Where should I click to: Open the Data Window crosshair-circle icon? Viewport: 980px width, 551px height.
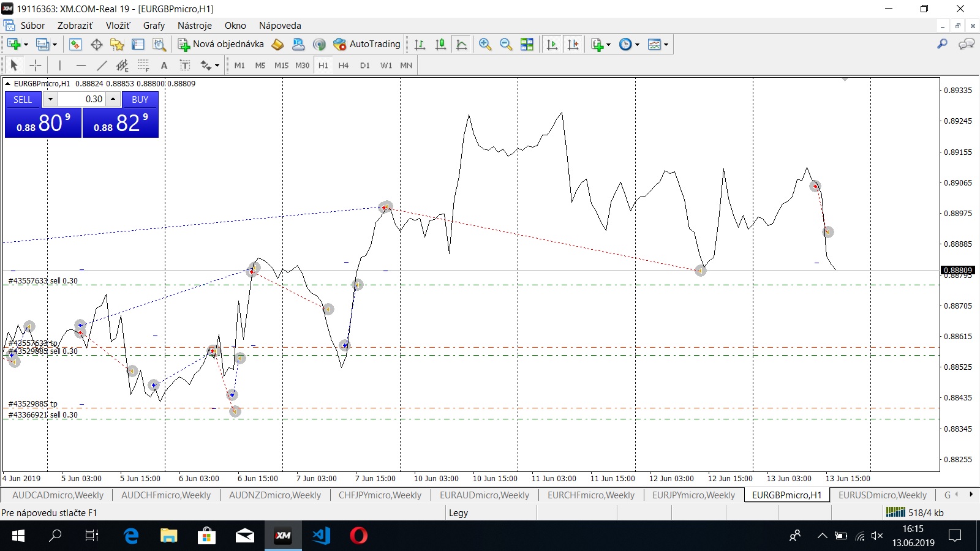96,44
